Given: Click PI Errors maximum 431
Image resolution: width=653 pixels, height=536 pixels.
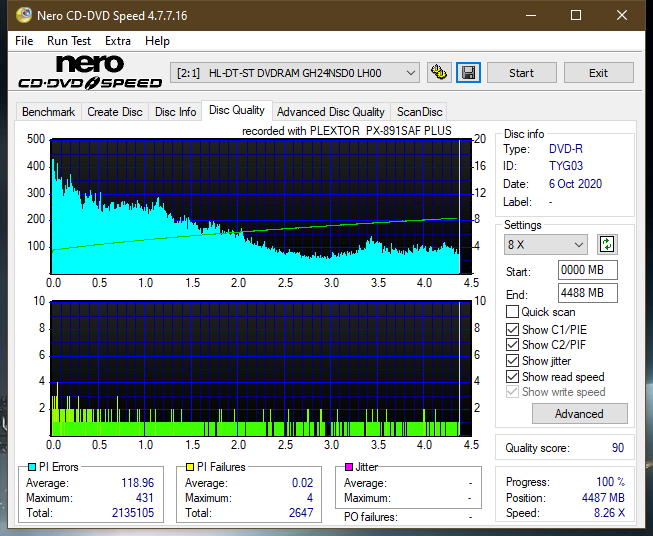Looking at the screenshot, I should click(x=145, y=498).
